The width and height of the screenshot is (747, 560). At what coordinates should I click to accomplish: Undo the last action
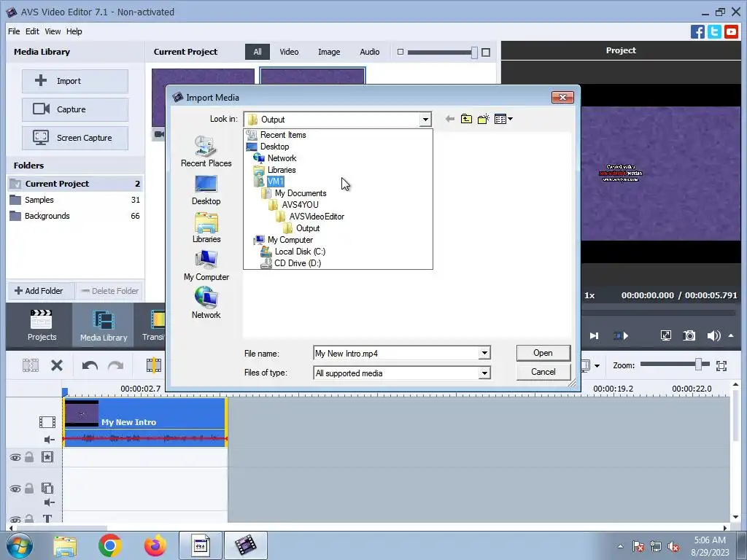click(90, 365)
